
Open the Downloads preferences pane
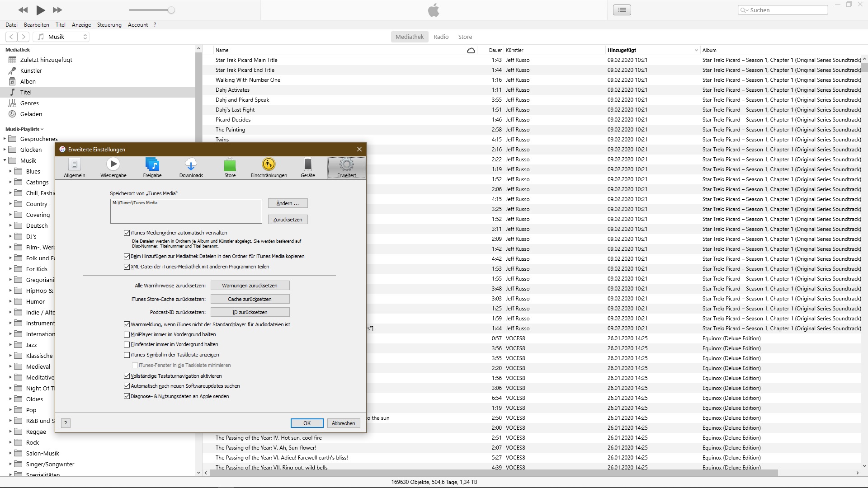pos(191,168)
